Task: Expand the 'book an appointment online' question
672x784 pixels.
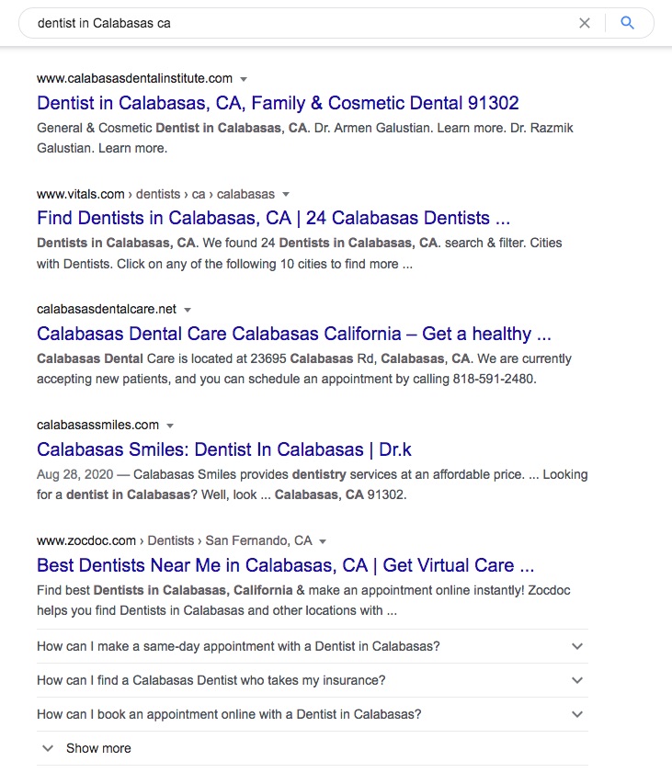Action: click(x=229, y=714)
